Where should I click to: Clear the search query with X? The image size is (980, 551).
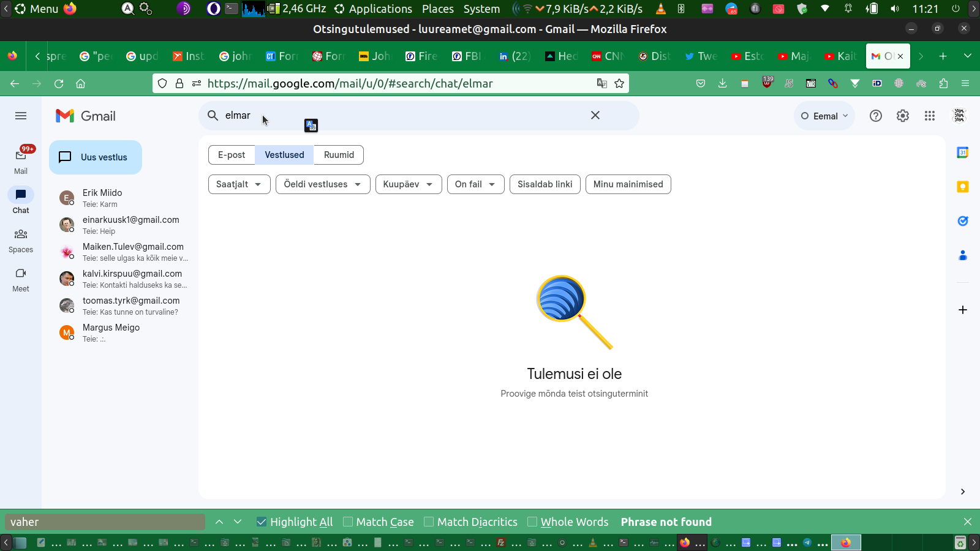(595, 115)
